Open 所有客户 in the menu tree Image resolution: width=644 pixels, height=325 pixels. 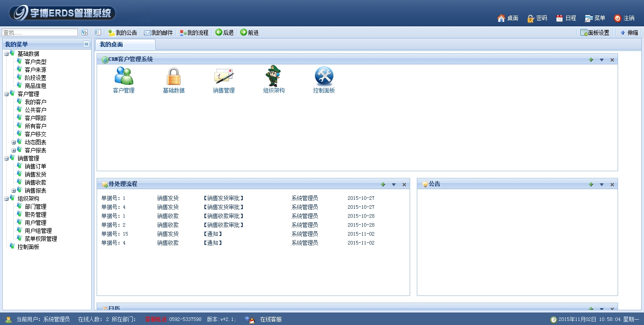point(35,127)
